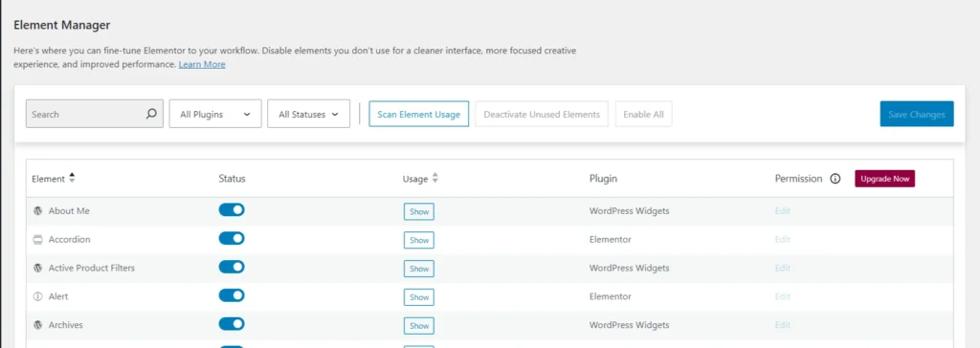Viewport: 980px width, 348px height.
Task: Click Edit permission for Alert
Action: [x=783, y=296]
